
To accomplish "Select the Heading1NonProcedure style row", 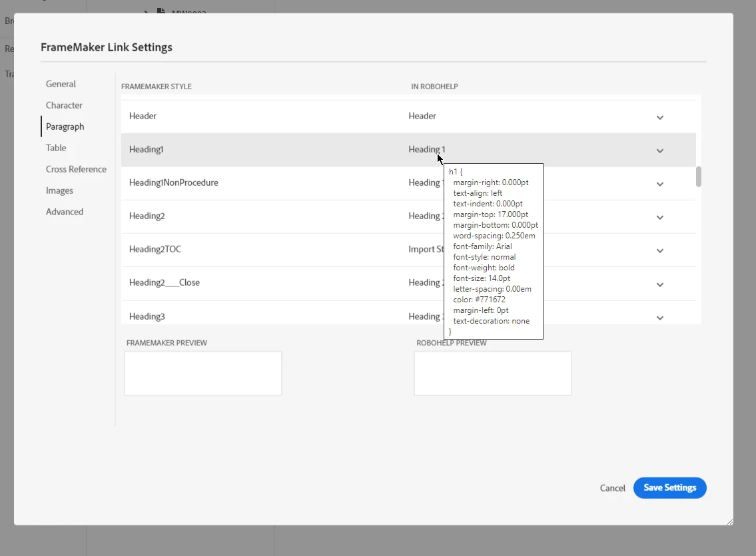I will [408, 183].
